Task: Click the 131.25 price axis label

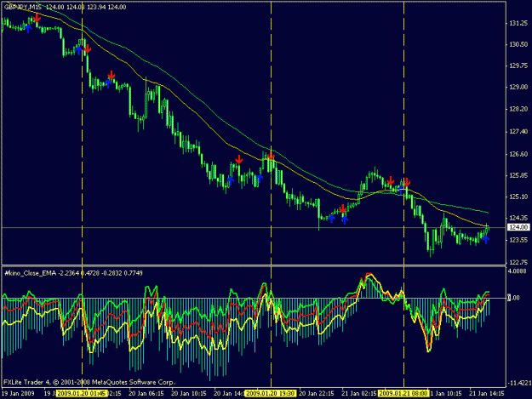Action: (x=518, y=23)
